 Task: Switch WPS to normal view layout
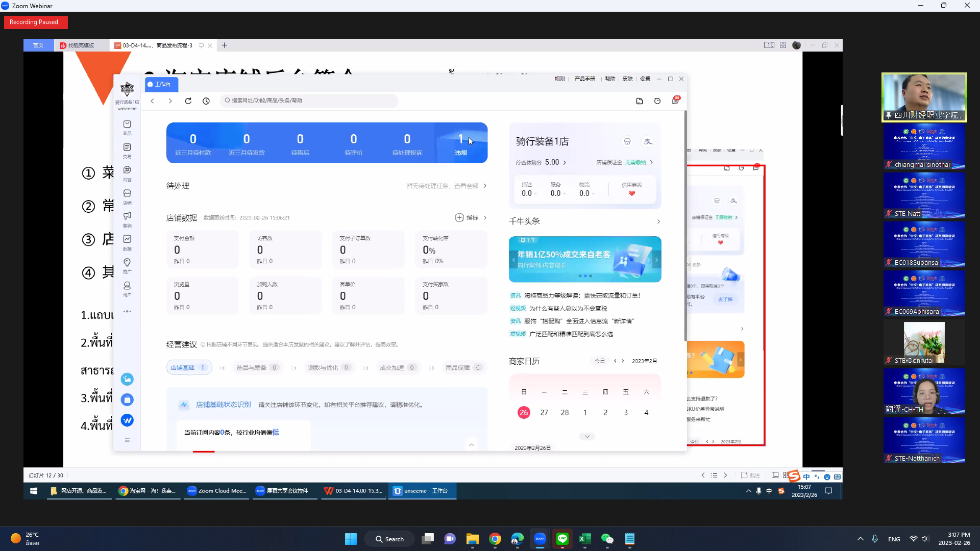pos(775,475)
